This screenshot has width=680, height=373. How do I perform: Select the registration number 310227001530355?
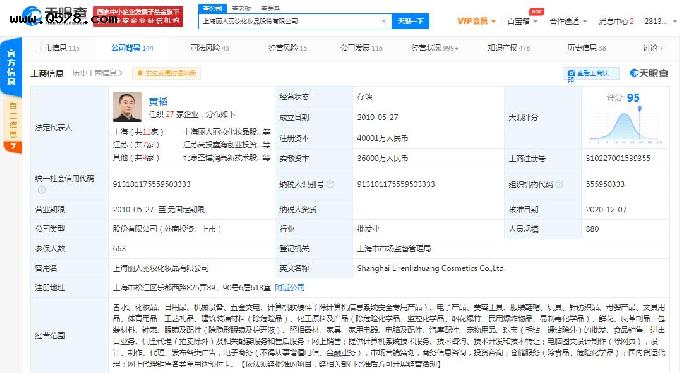[618, 158]
